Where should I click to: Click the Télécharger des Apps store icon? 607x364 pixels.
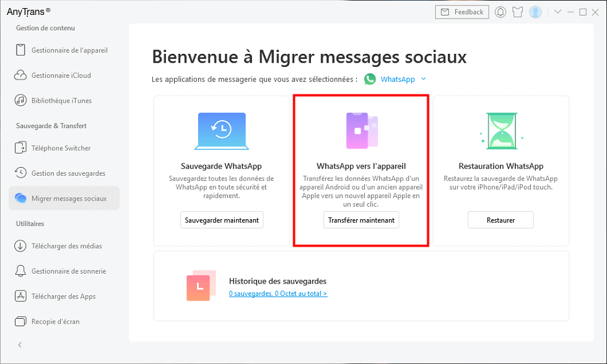(x=20, y=296)
